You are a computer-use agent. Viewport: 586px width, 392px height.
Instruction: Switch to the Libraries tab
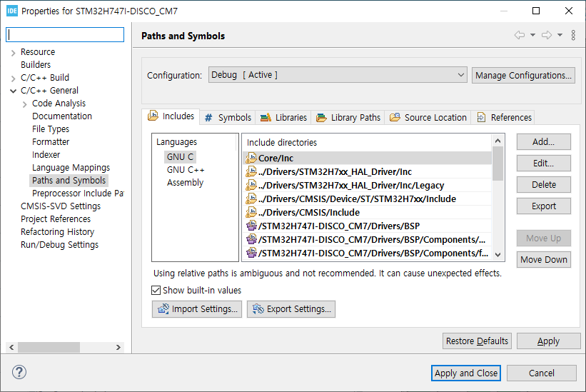pos(283,117)
